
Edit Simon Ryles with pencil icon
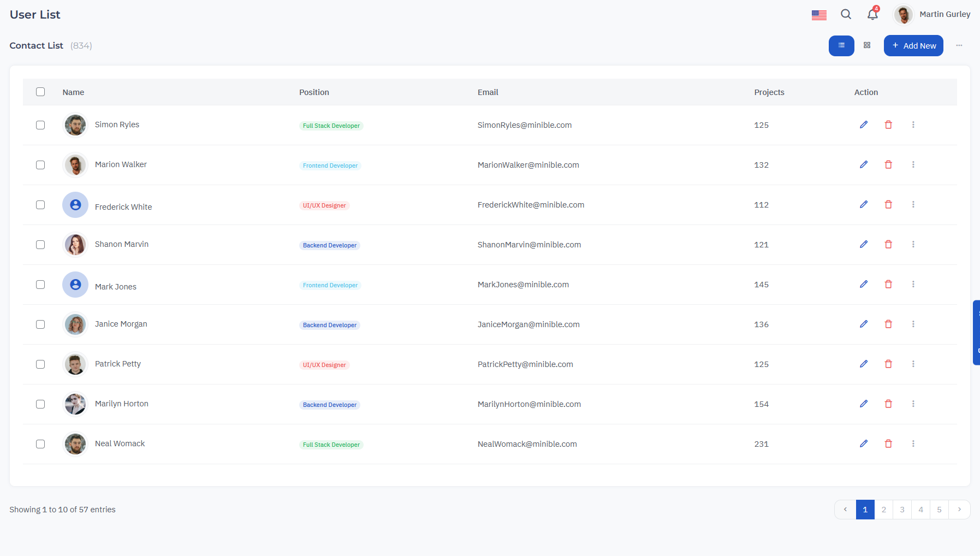pyautogui.click(x=864, y=125)
